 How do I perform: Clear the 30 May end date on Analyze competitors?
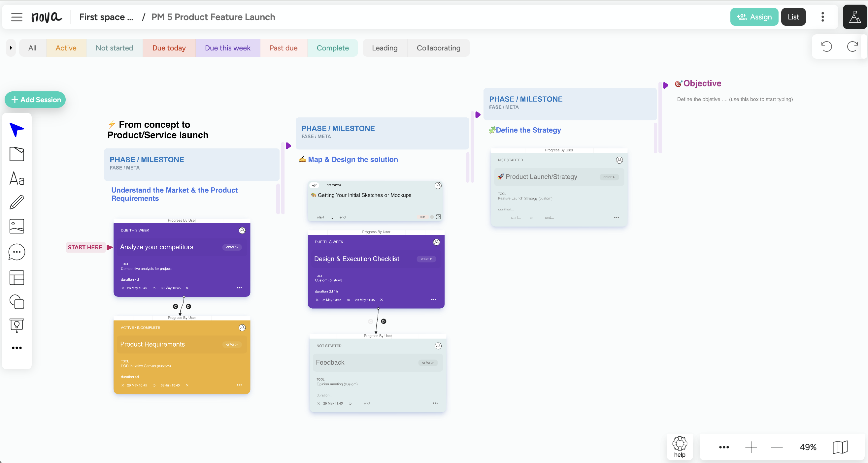187,288
